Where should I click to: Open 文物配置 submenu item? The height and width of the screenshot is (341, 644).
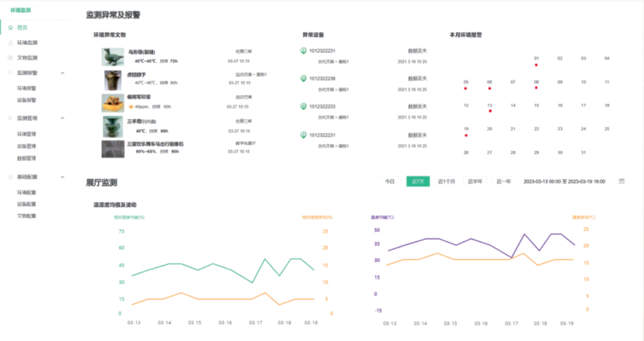tap(27, 216)
